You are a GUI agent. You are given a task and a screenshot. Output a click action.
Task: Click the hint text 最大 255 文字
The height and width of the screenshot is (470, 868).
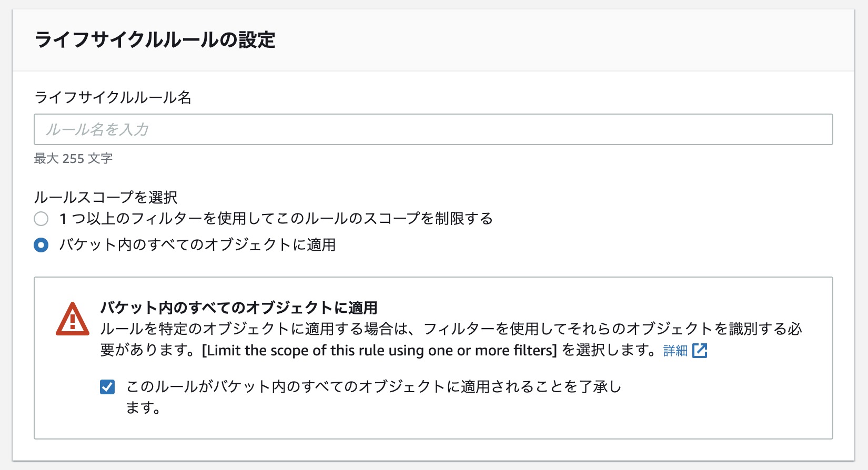[x=74, y=158]
